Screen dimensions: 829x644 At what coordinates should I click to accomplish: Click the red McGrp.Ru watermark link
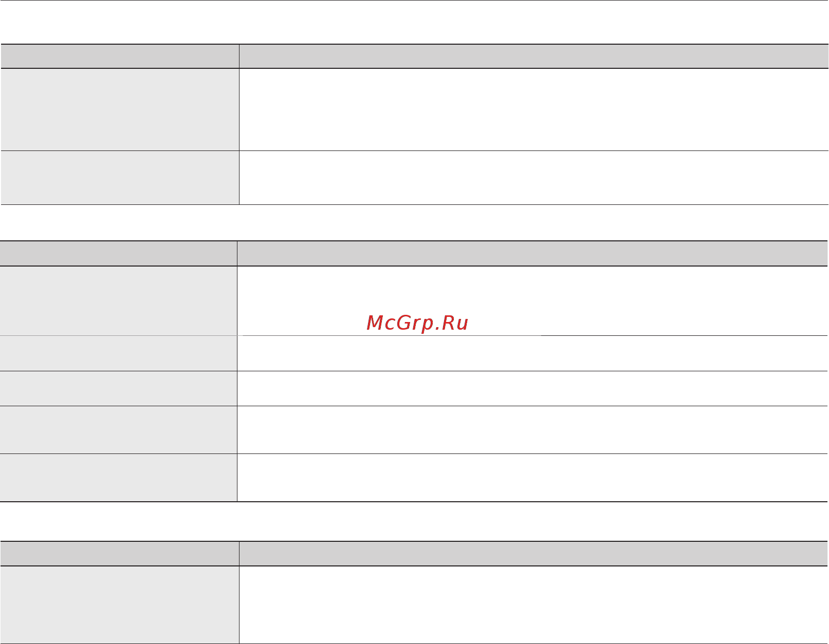click(417, 323)
